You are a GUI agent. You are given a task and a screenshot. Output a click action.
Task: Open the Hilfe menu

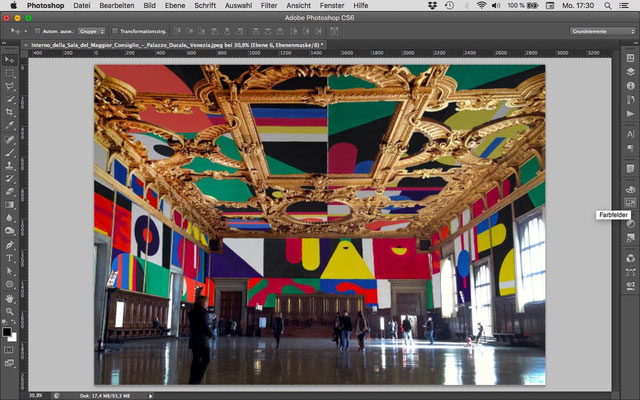360,5
